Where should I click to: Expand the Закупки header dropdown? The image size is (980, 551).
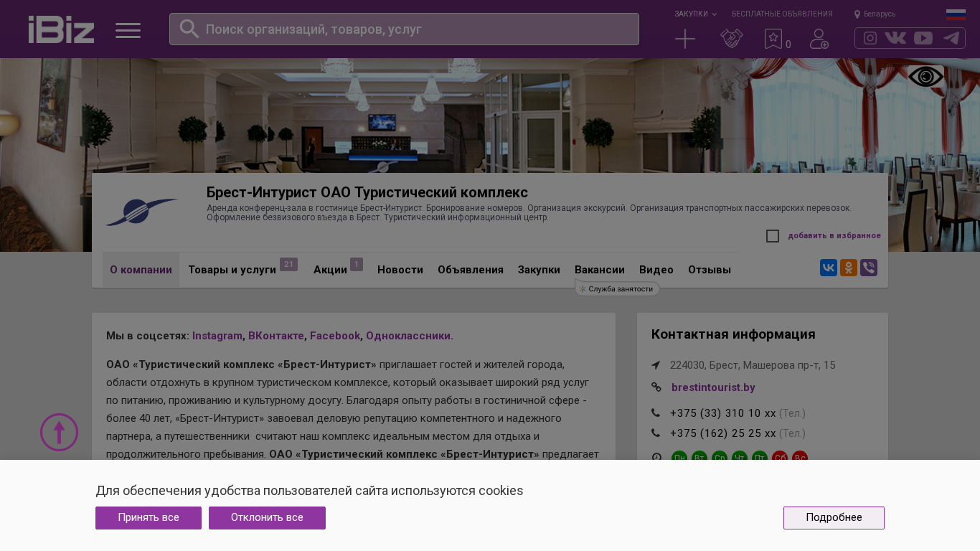pyautogui.click(x=695, y=14)
